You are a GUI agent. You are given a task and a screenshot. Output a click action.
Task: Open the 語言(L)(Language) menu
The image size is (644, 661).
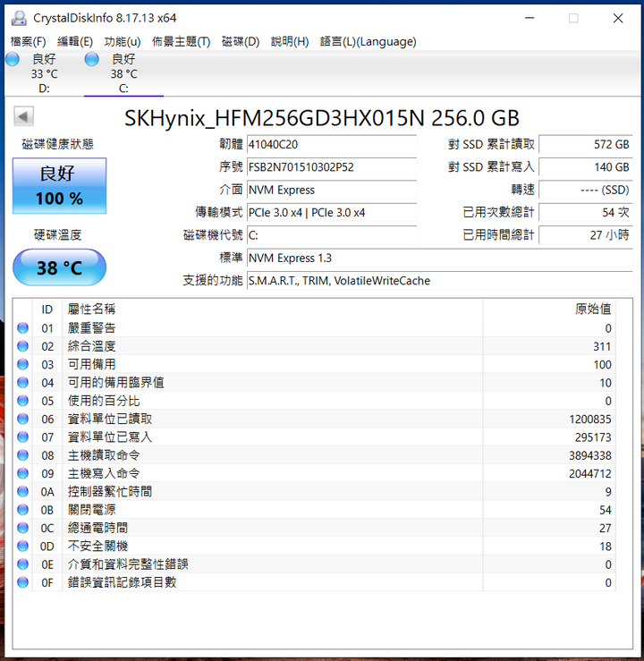coord(369,41)
